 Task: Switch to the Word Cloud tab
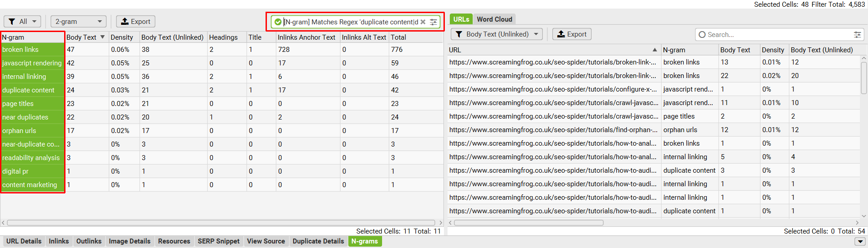click(495, 19)
